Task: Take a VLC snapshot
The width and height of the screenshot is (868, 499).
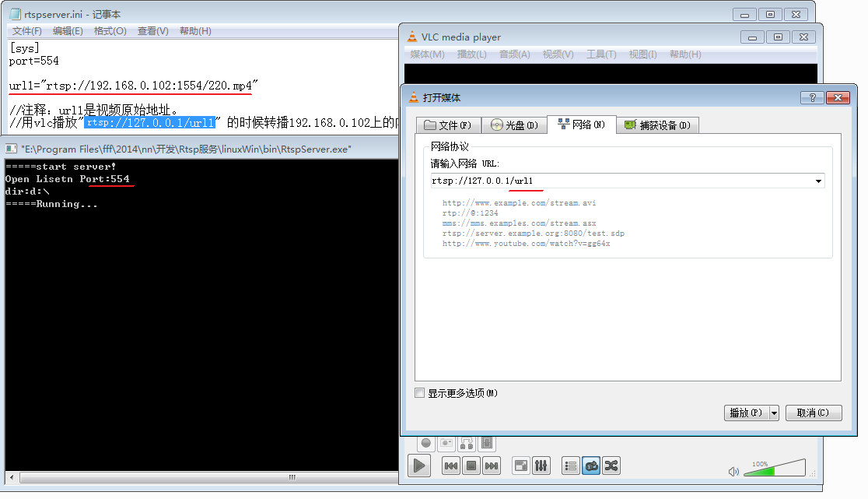Action: (x=446, y=443)
